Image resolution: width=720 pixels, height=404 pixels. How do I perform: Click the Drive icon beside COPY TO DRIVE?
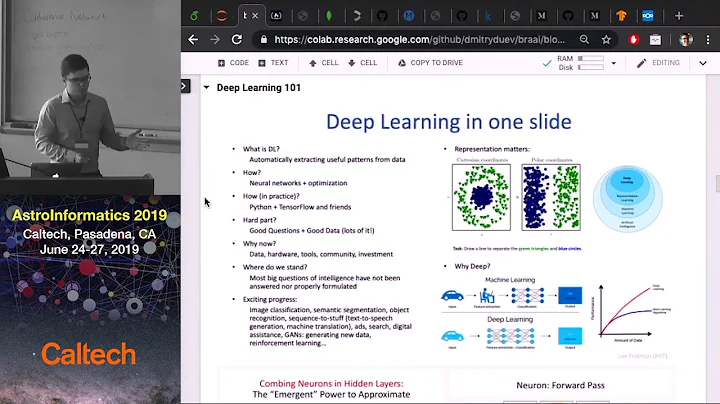pos(402,63)
